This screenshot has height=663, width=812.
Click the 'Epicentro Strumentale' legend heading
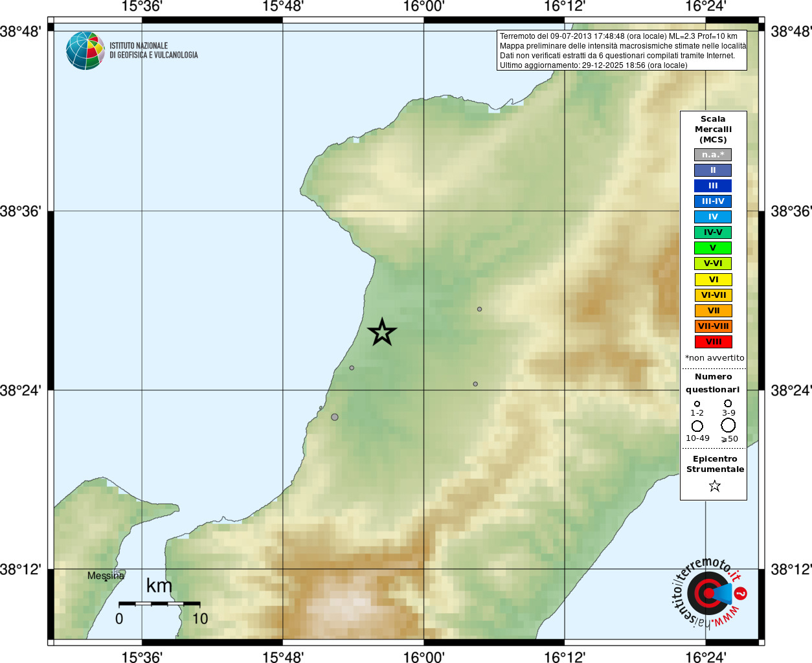[715, 464]
